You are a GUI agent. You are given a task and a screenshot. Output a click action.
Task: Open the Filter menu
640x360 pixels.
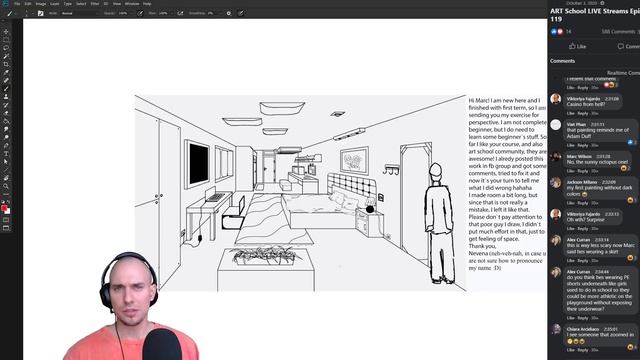(95, 4)
